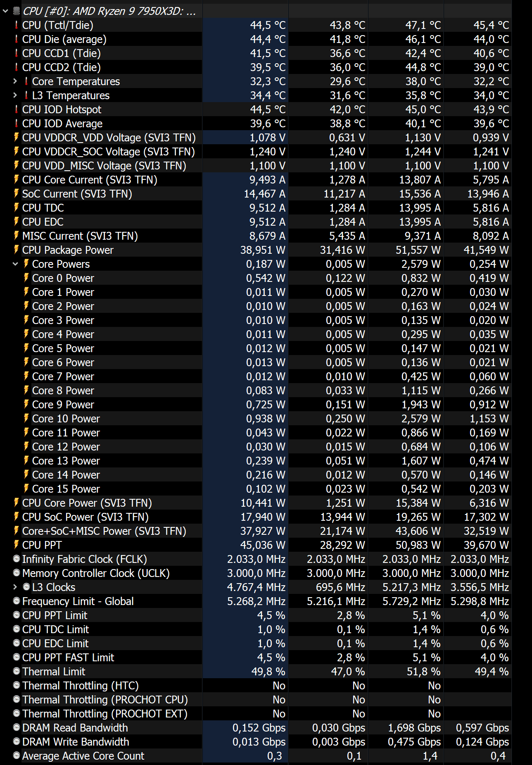
Task: Collapse the Core Powers group
Action: point(15,264)
